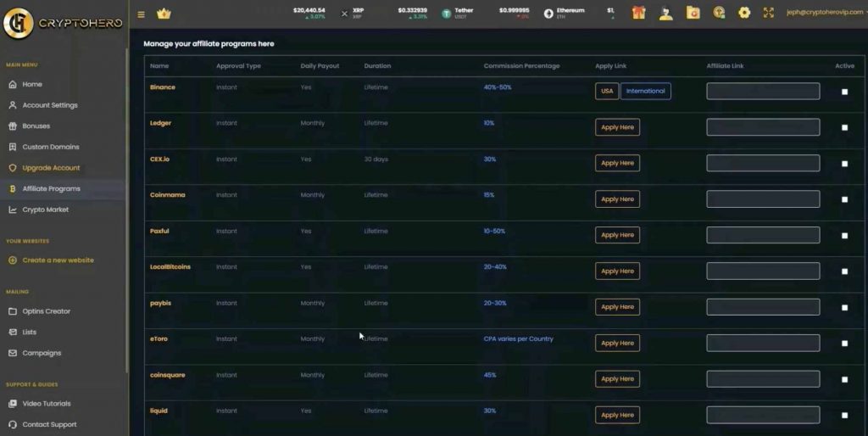Open Crypto Market menu item
Image resolution: width=868 pixels, height=436 pixels.
point(46,210)
